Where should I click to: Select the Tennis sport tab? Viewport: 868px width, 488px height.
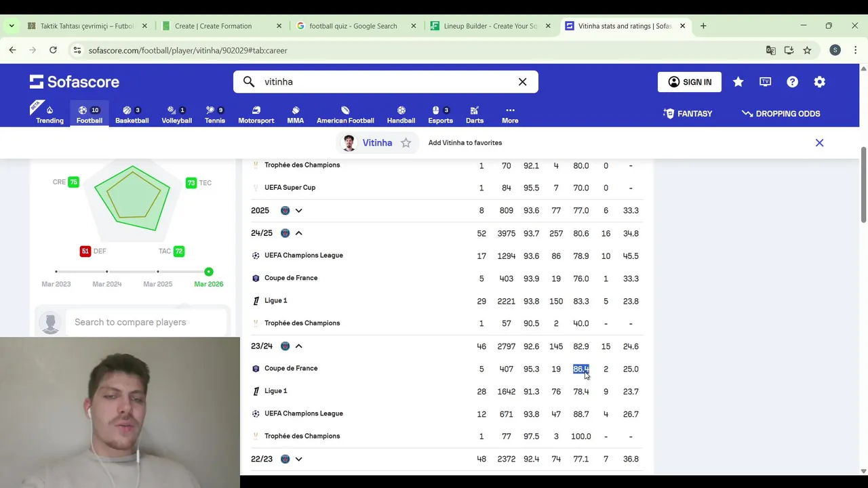tap(214, 114)
